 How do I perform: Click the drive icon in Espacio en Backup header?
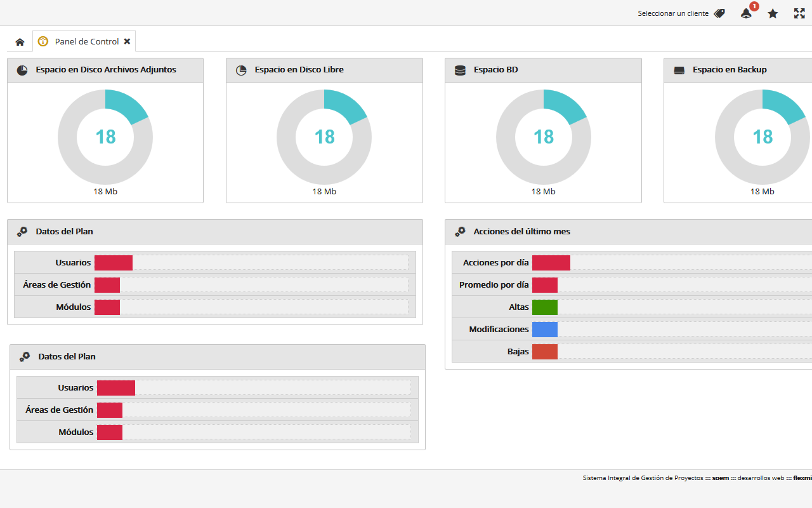(x=679, y=70)
